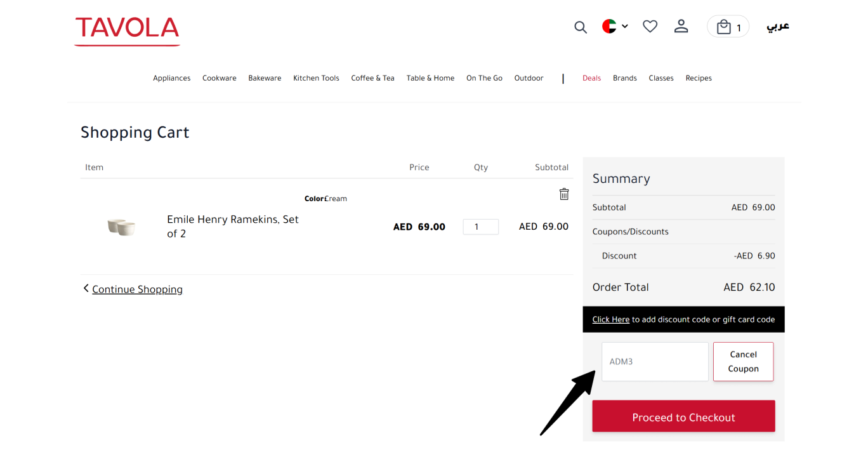Go to the Classes page
This screenshot has width=868, height=457.
(661, 78)
